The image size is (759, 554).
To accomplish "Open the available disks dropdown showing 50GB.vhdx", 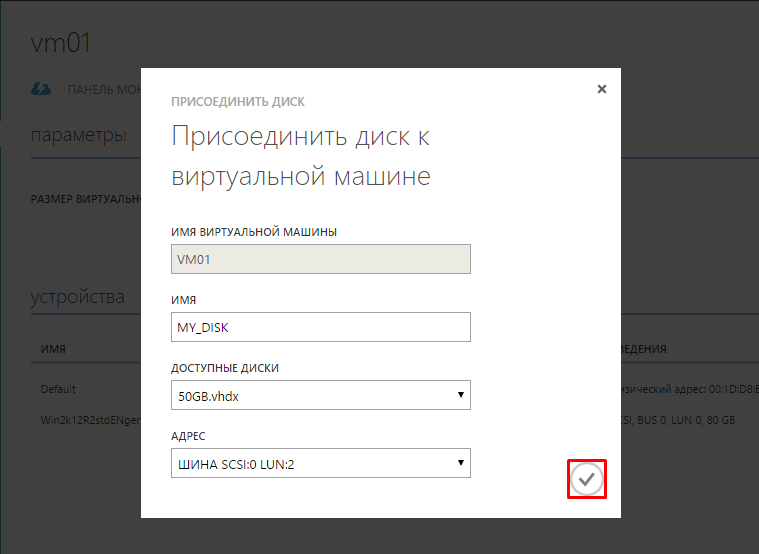I will click(x=320, y=395).
